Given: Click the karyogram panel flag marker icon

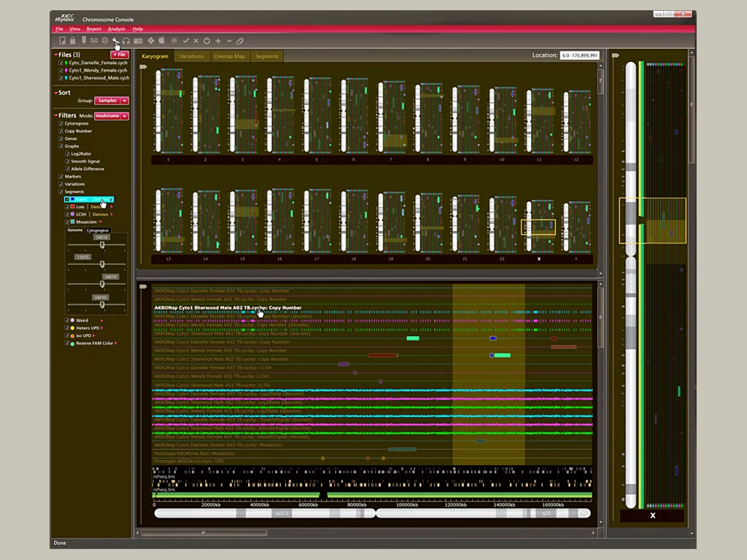Looking at the screenshot, I should 143,67.
